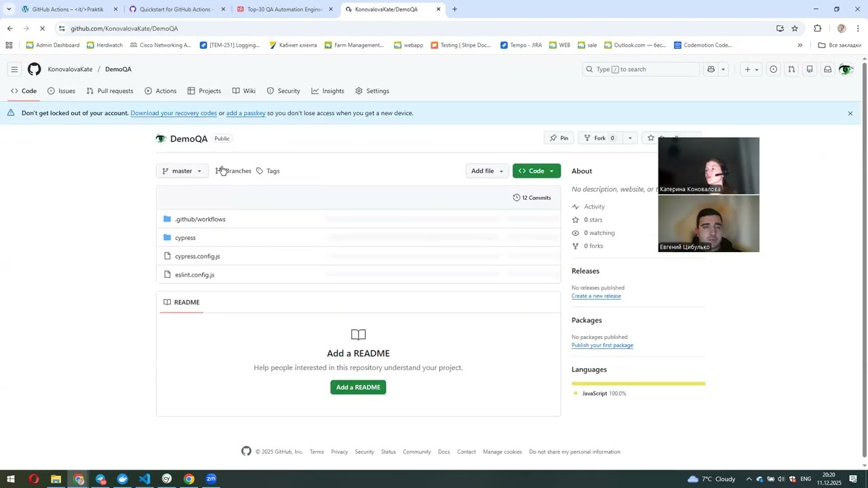The width and height of the screenshot is (868, 488).
Task: Open the Wiki tab
Action: tap(244, 91)
